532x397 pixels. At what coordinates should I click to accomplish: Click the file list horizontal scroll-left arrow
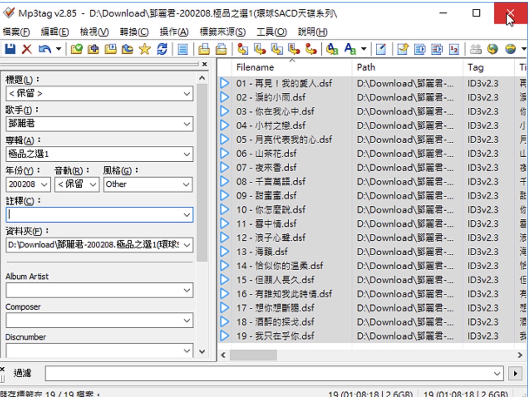[x=223, y=355]
